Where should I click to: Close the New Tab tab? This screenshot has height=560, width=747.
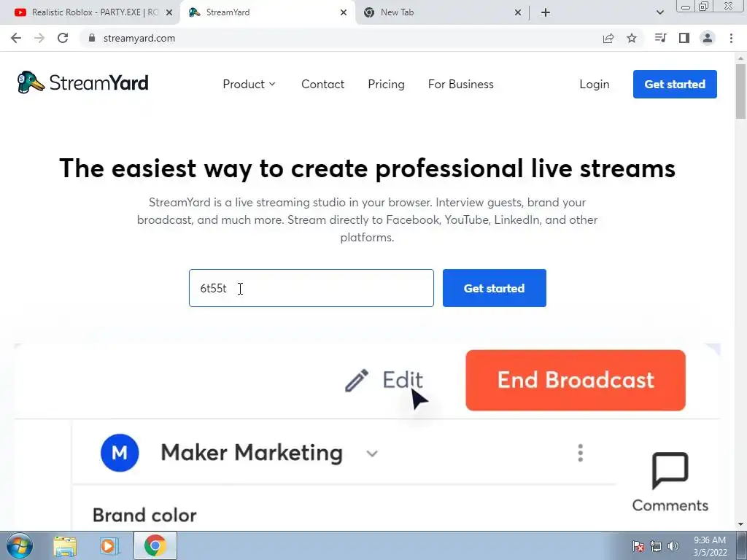tap(518, 13)
